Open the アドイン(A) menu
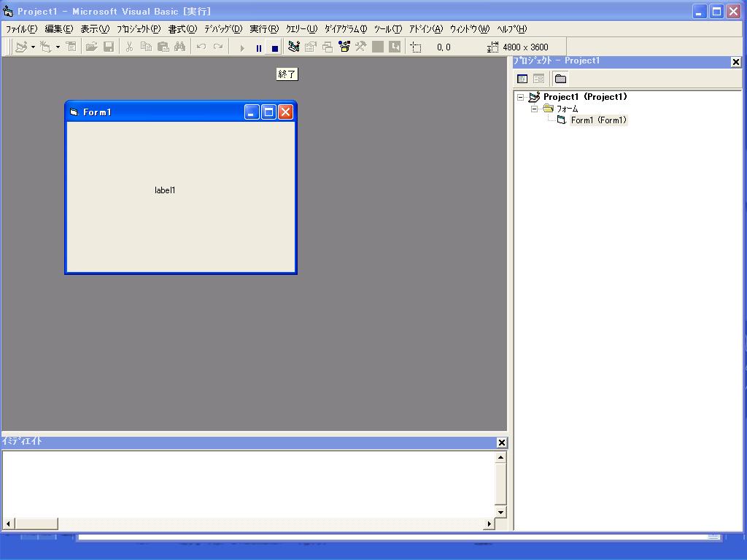This screenshot has height=560, width=747. (426, 29)
